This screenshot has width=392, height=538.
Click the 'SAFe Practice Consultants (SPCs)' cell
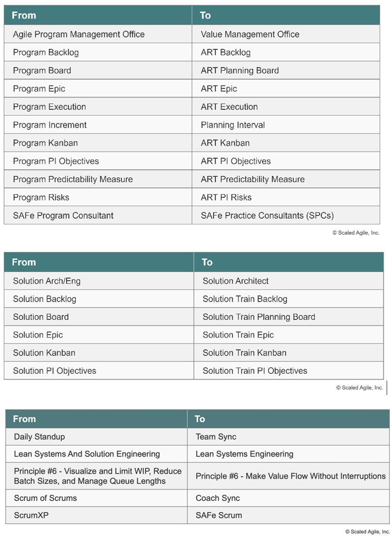[286, 215]
